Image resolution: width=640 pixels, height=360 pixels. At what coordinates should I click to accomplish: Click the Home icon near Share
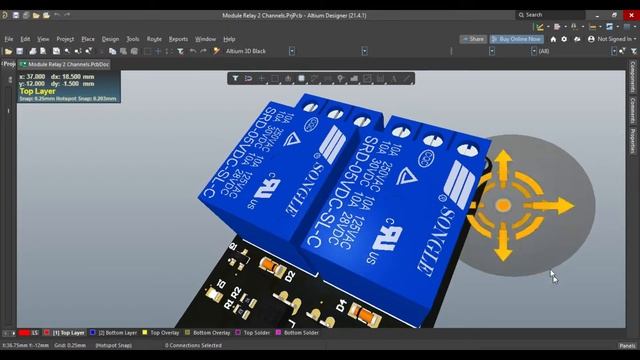tap(553, 39)
